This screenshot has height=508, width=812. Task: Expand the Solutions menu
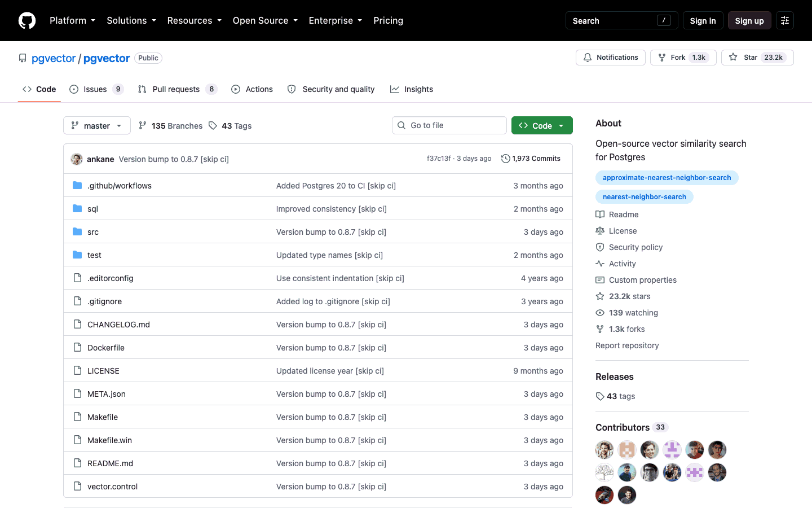click(x=131, y=20)
